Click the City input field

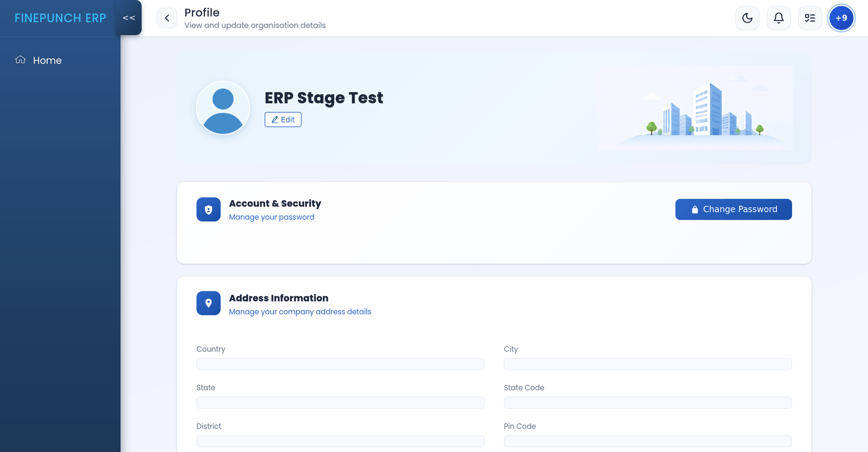648,364
